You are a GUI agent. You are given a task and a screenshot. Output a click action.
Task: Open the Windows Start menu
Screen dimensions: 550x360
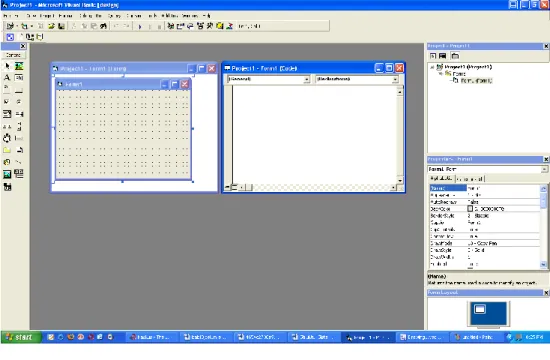(21, 337)
